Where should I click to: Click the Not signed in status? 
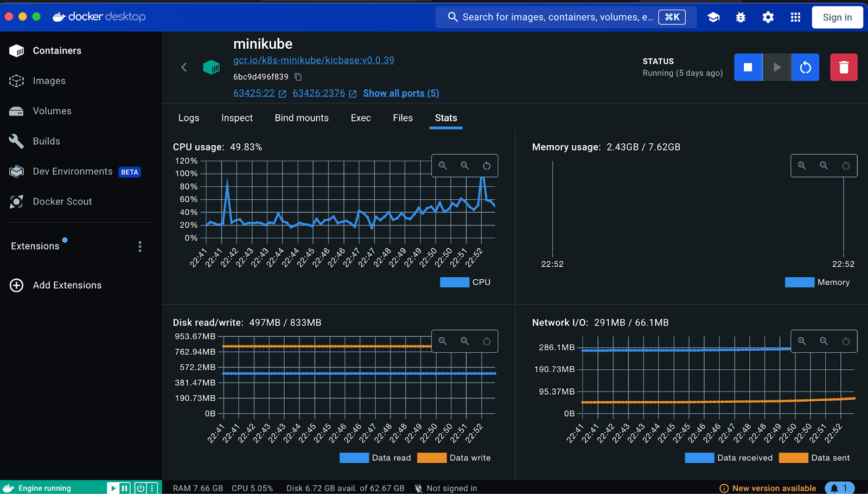(x=445, y=488)
